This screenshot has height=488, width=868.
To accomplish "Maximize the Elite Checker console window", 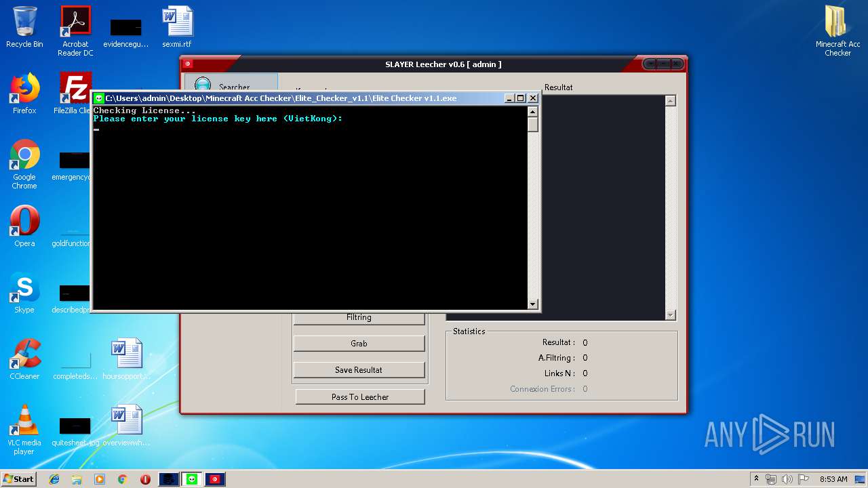I will (x=521, y=98).
